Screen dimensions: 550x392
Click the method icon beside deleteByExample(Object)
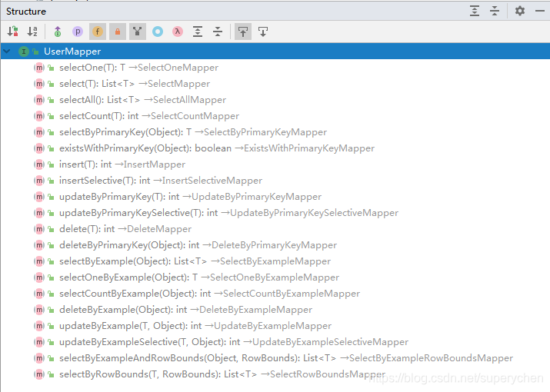(x=39, y=309)
